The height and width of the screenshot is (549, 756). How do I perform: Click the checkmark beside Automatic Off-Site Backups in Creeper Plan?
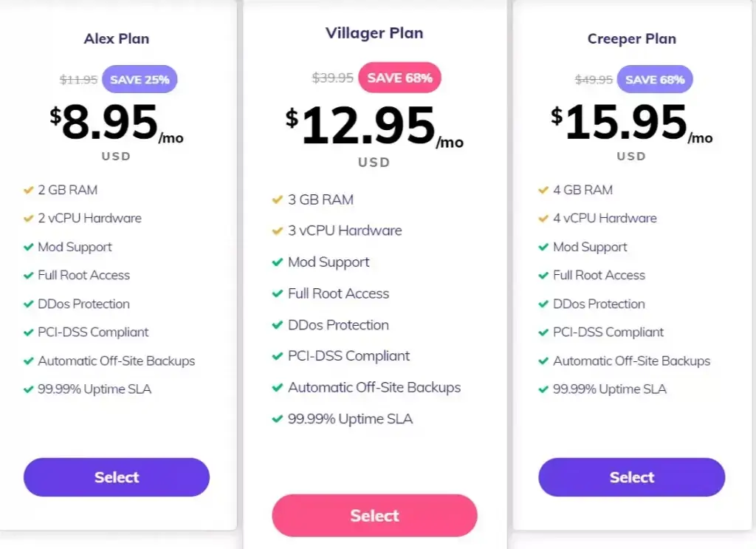[543, 361]
